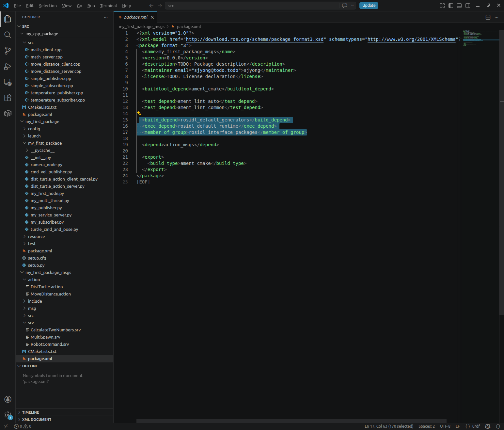This screenshot has width=504, height=430.
Task: Expand the launch folder
Action: (x=64, y=136)
